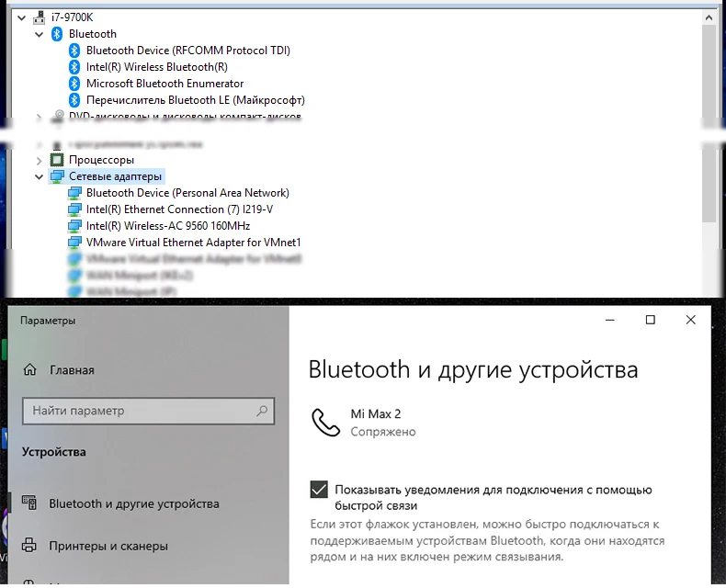Click the home icon in Параметры
Image resolution: width=726 pixels, height=588 pixels.
tap(30, 369)
